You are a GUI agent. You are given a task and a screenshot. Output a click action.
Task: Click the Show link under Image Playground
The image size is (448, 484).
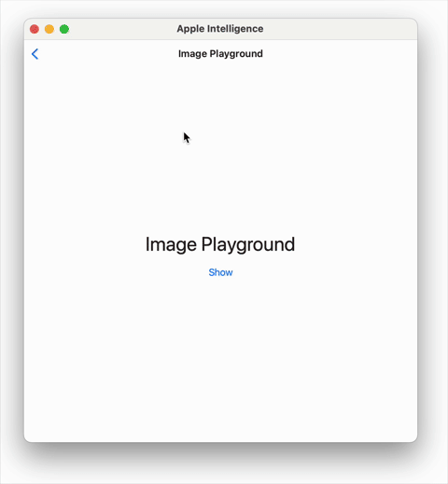220,272
